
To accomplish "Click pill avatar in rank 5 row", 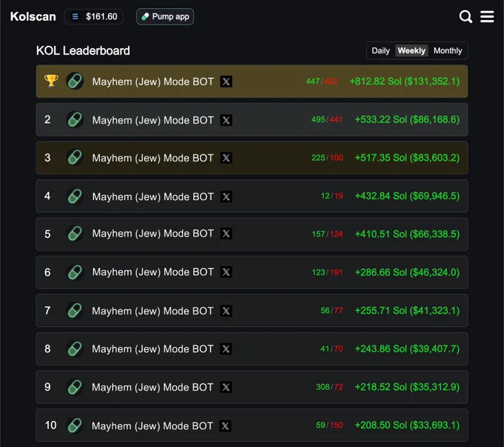I will (x=75, y=234).
